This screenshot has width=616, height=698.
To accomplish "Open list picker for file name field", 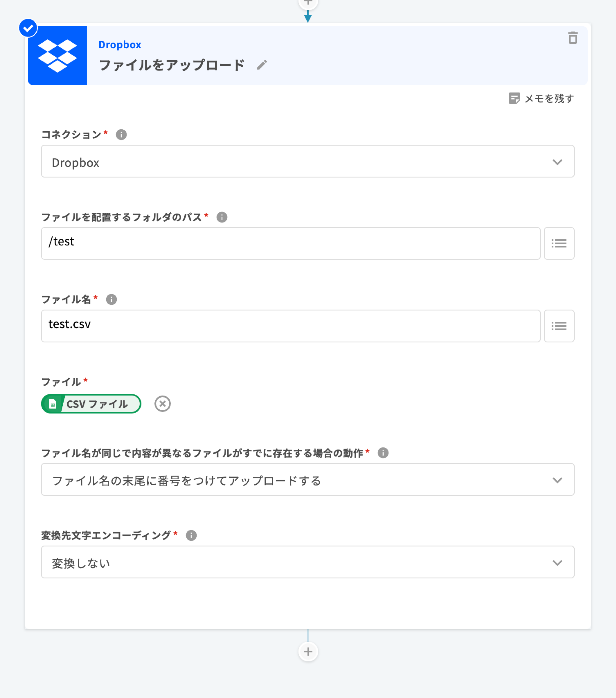I will (x=558, y=326).
